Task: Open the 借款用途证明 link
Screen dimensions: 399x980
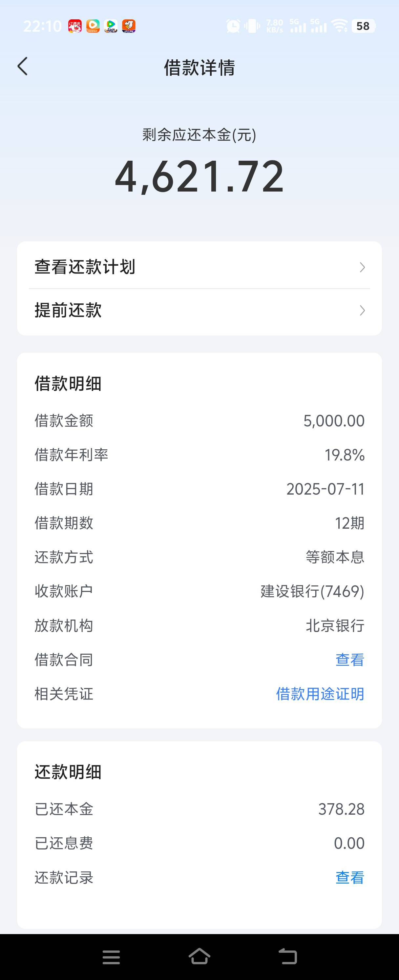Action: (x=320, y=694)
